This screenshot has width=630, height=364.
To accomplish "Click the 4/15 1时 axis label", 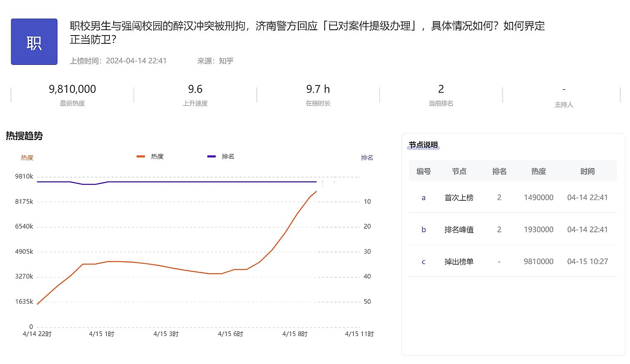I will click(102, 334).
